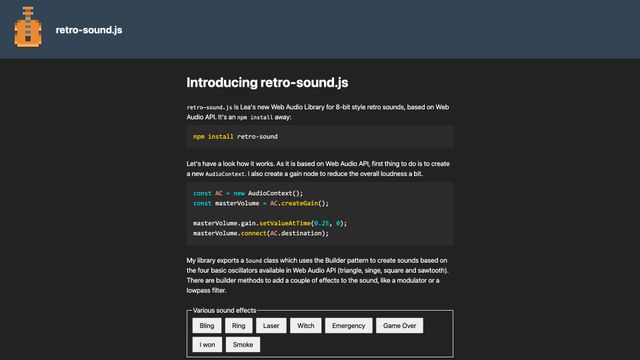Viewport: 640px width, 360px height.
Task: Play the Game Over sound
Action: pos(400,326)
